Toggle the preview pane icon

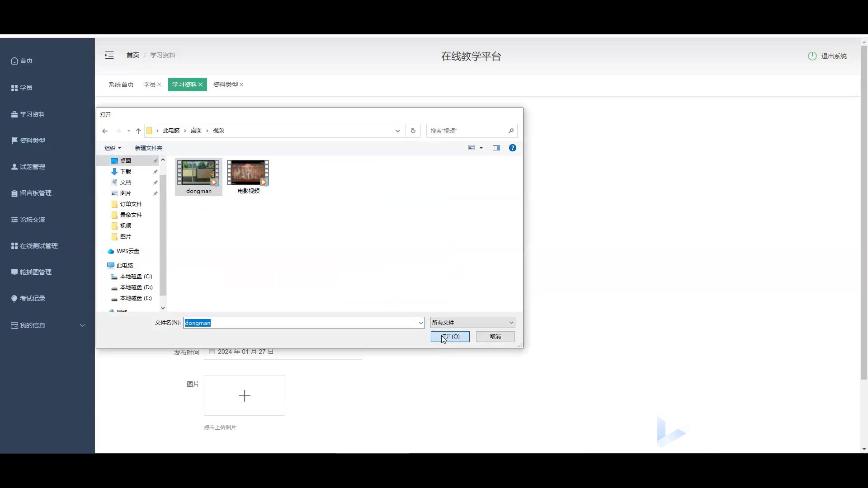[496, 148]
